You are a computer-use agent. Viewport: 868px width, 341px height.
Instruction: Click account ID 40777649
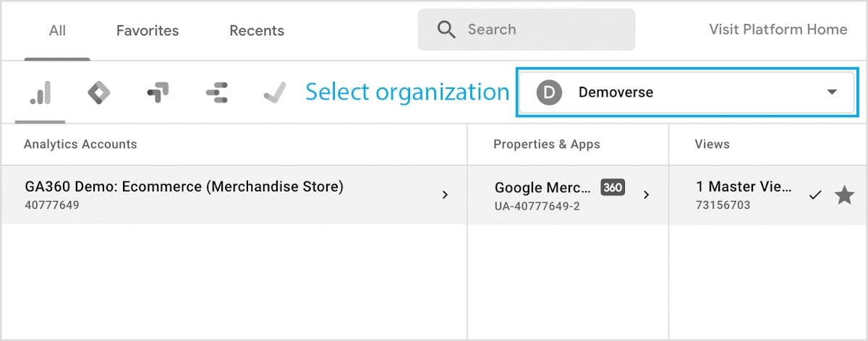coord(51,205)
